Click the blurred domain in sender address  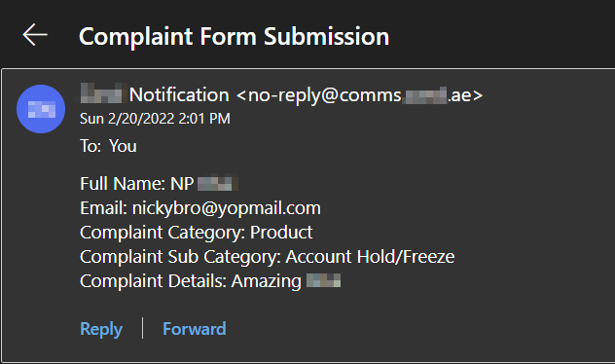425,95
